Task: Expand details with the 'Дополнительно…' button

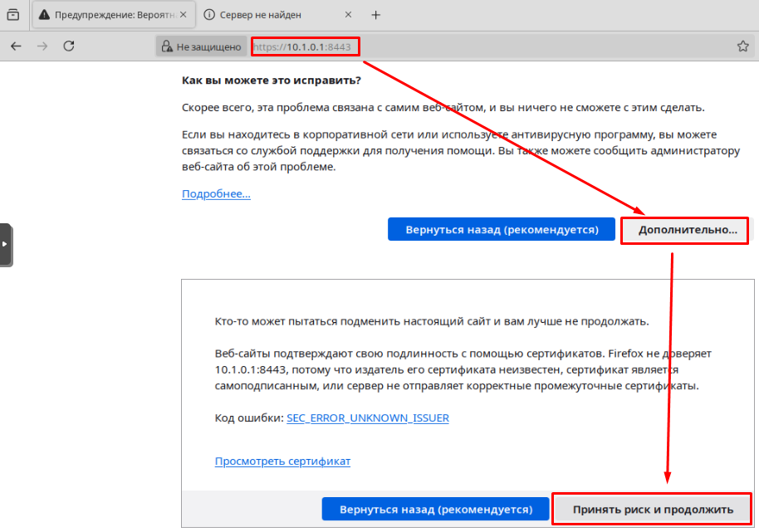Action: click(687, 230)
